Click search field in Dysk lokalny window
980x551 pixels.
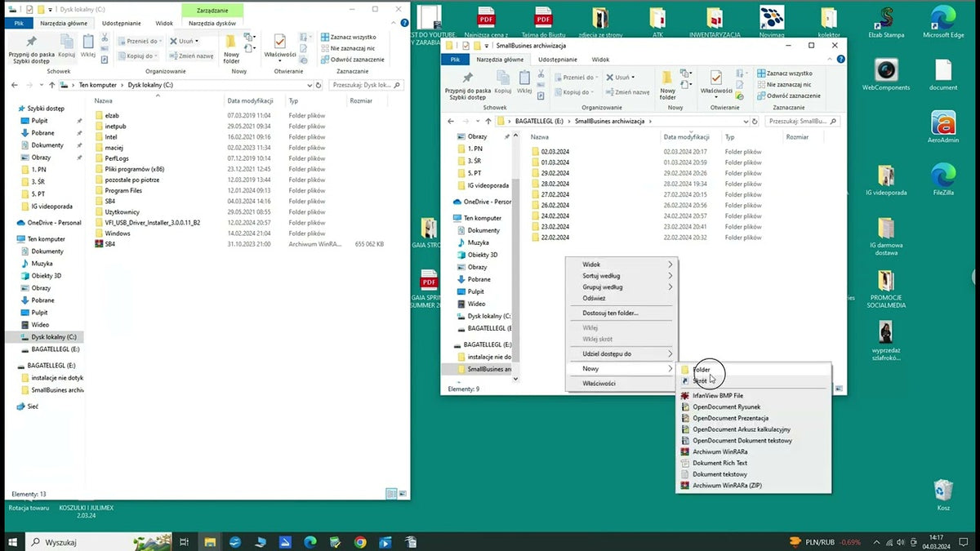[365, 85]
